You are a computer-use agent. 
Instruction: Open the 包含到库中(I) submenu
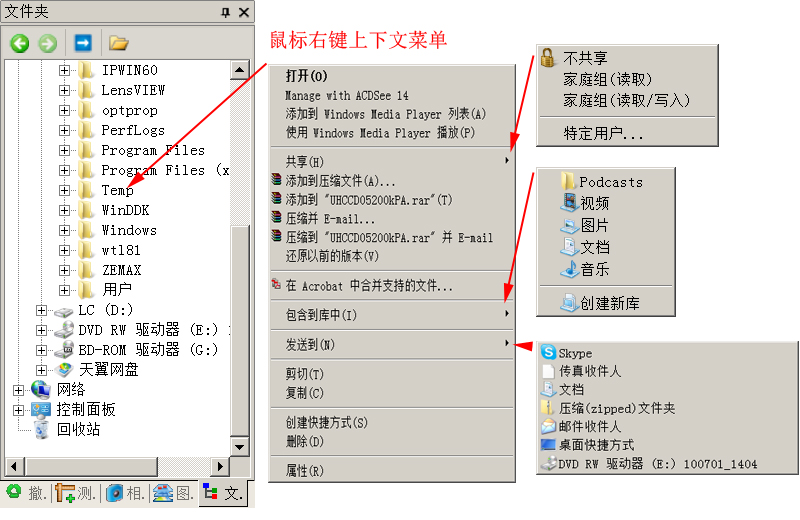tap(392, 315)
